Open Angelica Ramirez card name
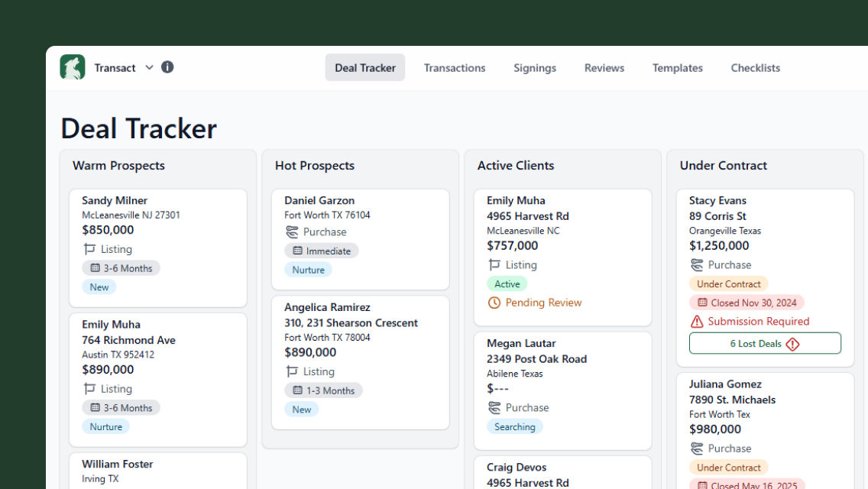This screenshot has height=489, width=868. [327, 307]
